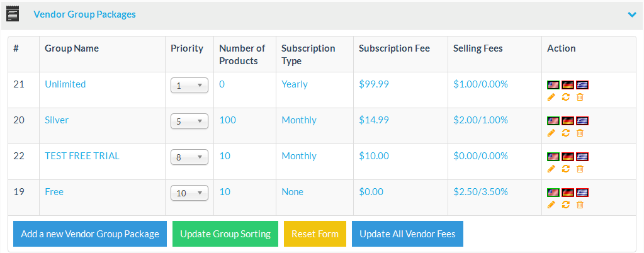The width and height of the screenshot is (644, 253).
Task: Click the Vendor Group Packages list icon
Action: (x=13, y=14)
